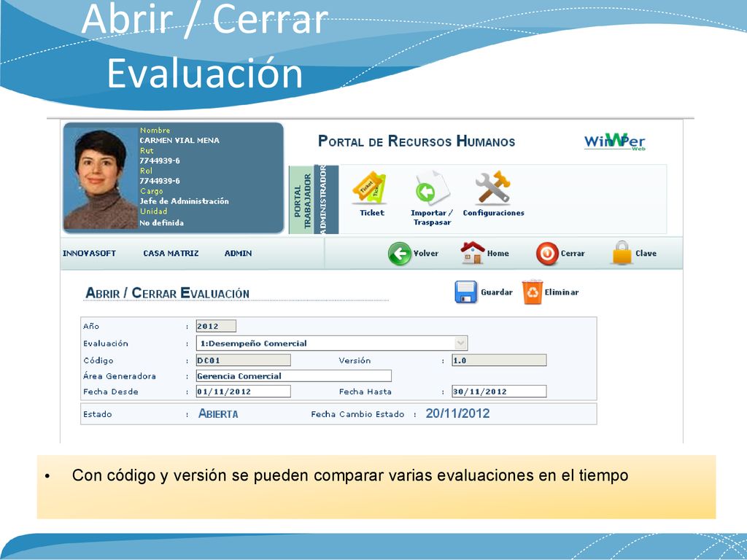Click the Versión field showing 1.0
Image resolution: width=747 pixels, height=560 pixels.
(499, 360)
